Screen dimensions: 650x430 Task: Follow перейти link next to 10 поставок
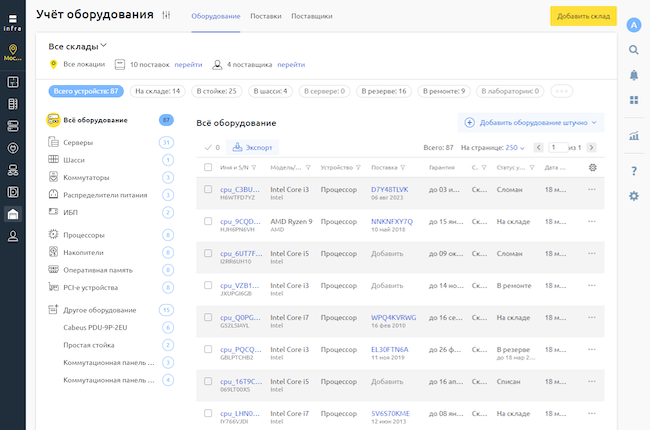point(188,64)
